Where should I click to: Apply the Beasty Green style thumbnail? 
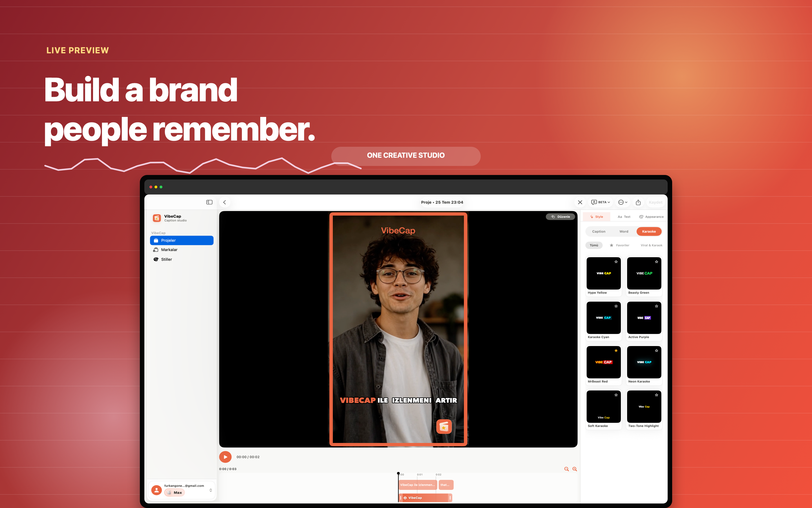click(x=644, y=273)
